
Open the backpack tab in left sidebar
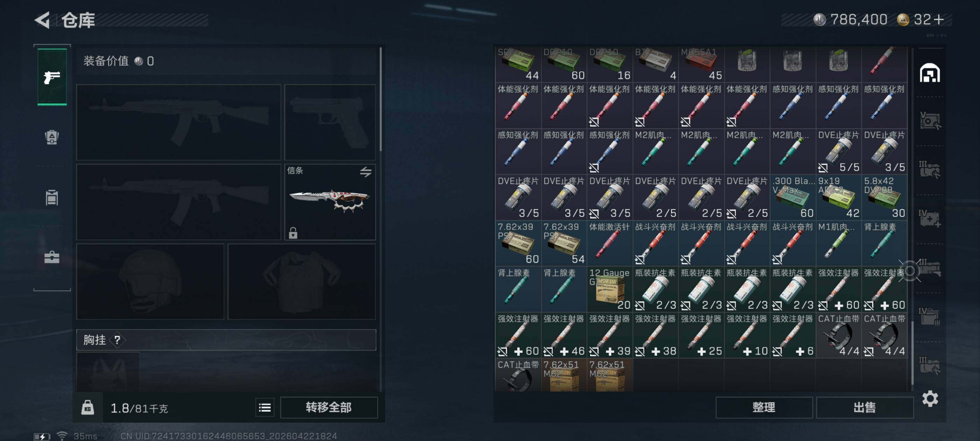52,137
